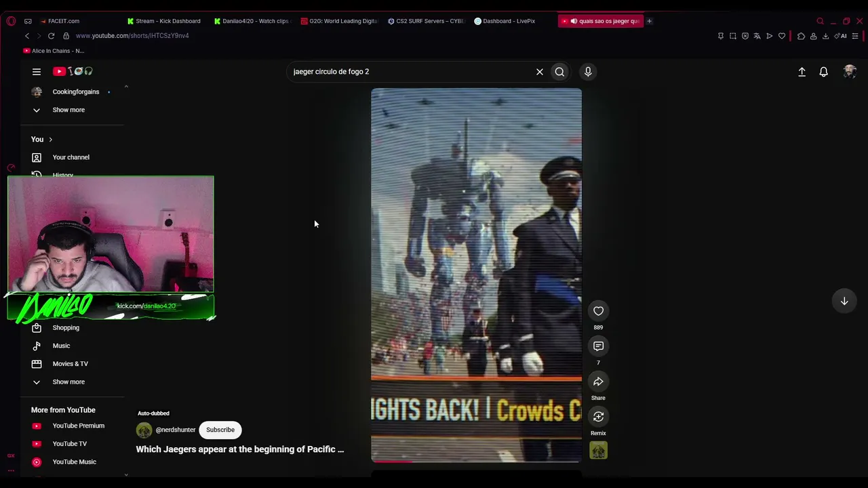Translate the page with the translate icon
Screen dimensions: 868x488
pos(757,36)
